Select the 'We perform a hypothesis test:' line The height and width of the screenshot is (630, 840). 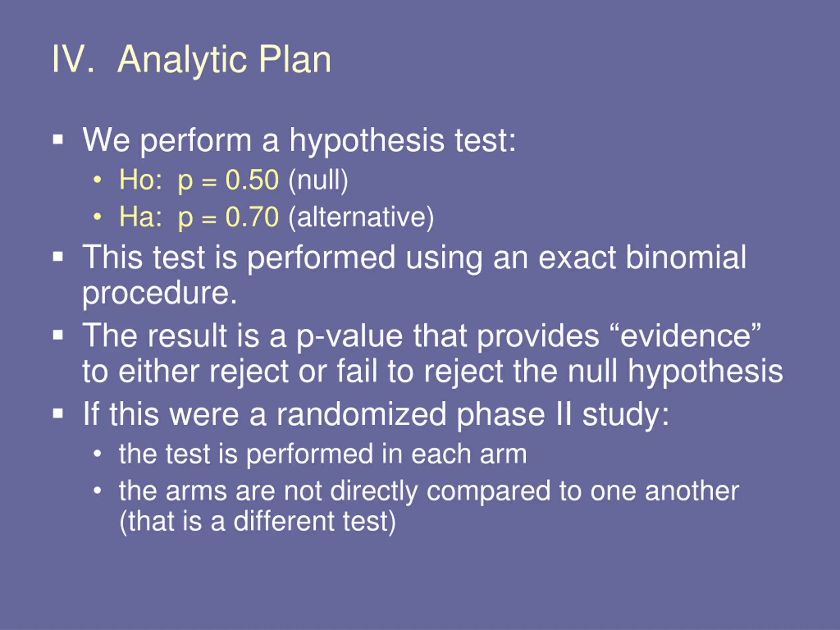[x=299, y=141]
